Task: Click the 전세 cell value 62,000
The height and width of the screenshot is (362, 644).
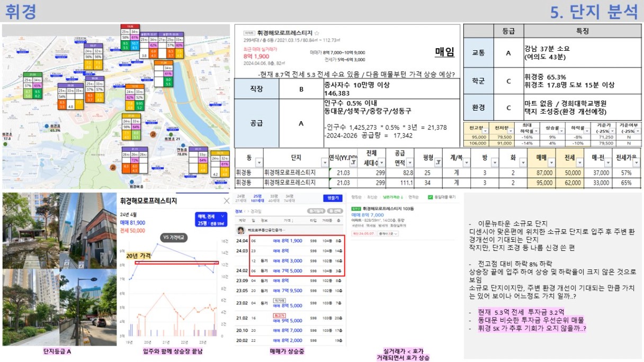Action: coord(570,183)
